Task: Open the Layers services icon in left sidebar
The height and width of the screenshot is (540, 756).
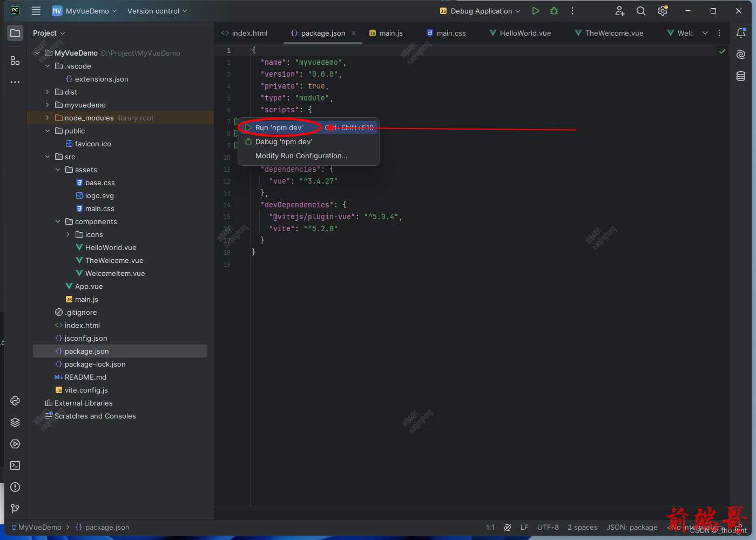Action: [15, 422]
